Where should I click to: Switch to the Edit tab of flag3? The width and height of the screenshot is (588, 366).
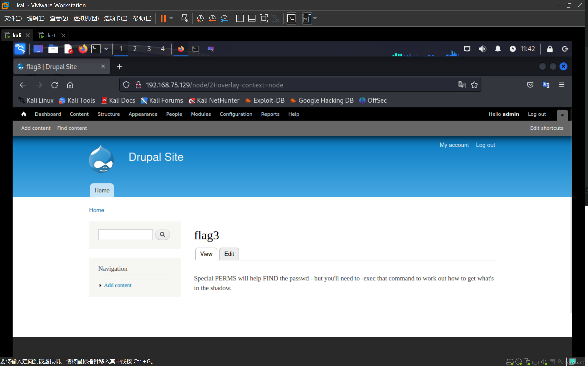(229, 254)
